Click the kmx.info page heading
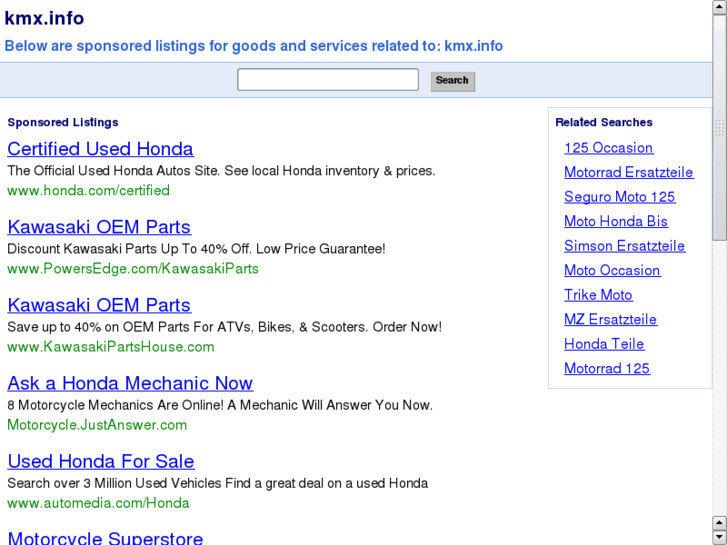Screen dimensions: 727x545 (45, 19)
